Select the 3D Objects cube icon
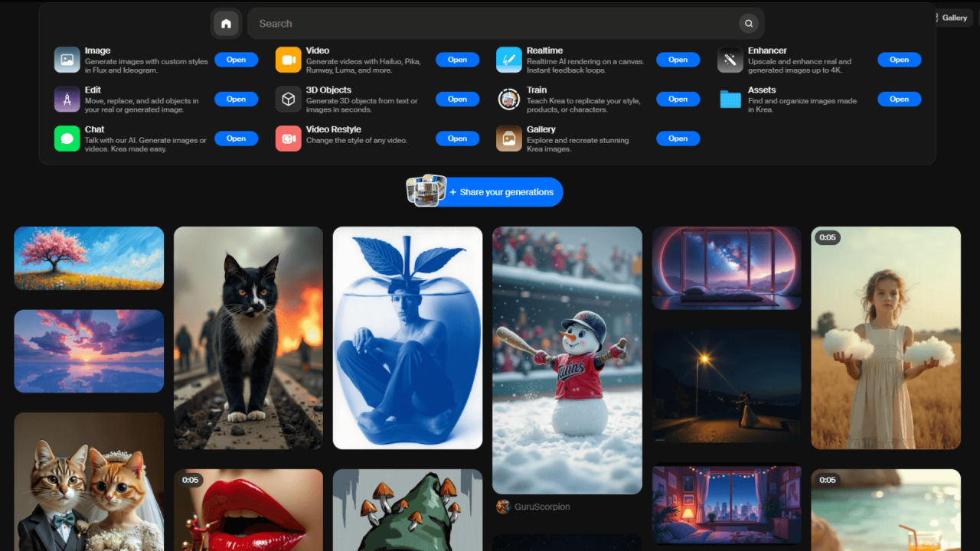Screen dimensions: 980x551 288,99
